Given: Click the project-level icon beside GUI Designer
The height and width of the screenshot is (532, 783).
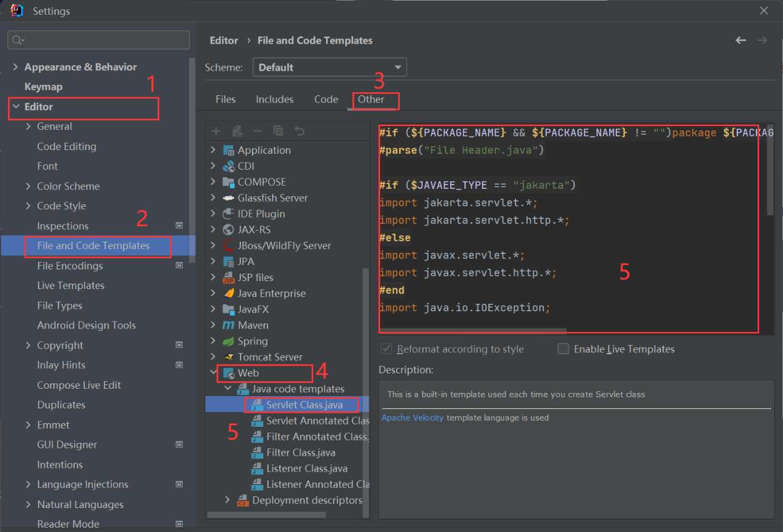Looking at the screenshot, I should [x=179, y=445].
